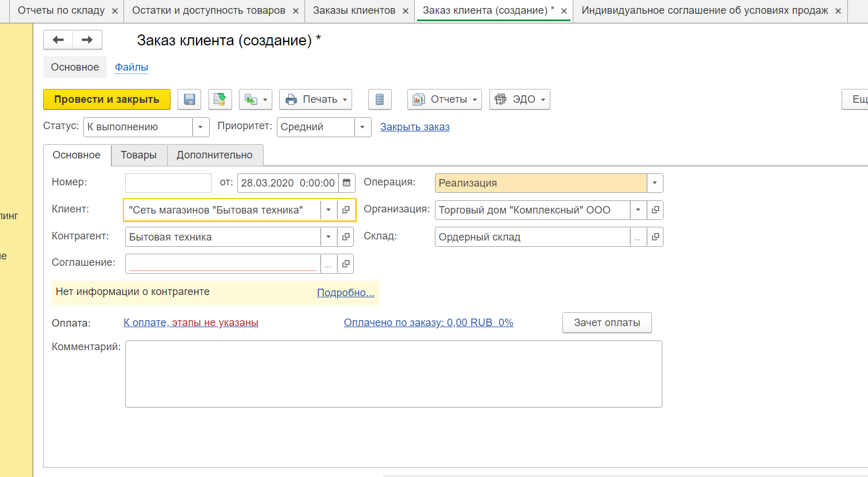Viewport: 868px width, 477px height.
Task: Click the Провести и закрыть button
Action: pos(107,99)
